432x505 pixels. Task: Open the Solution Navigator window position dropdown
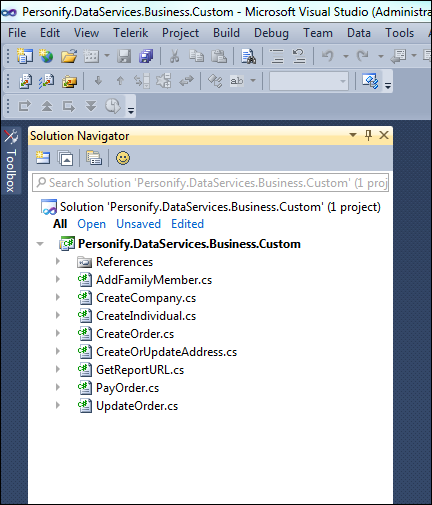[x=353, y=135]
